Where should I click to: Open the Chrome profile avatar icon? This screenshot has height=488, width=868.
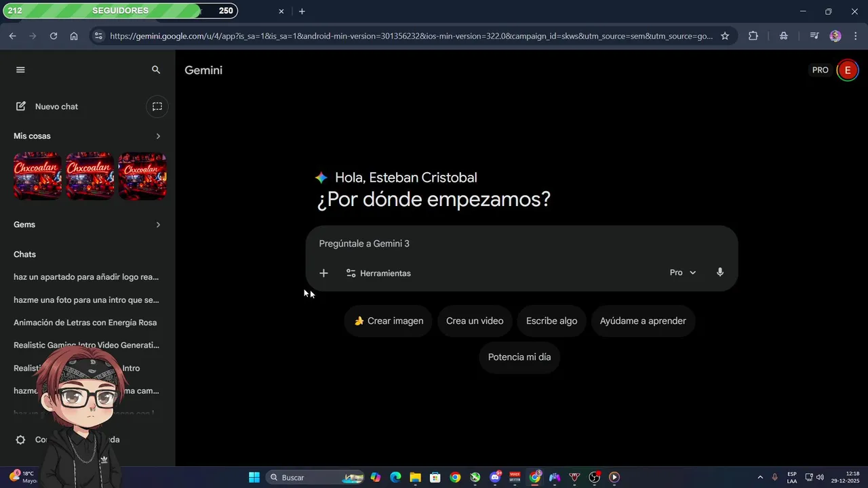tap(835, 36)
